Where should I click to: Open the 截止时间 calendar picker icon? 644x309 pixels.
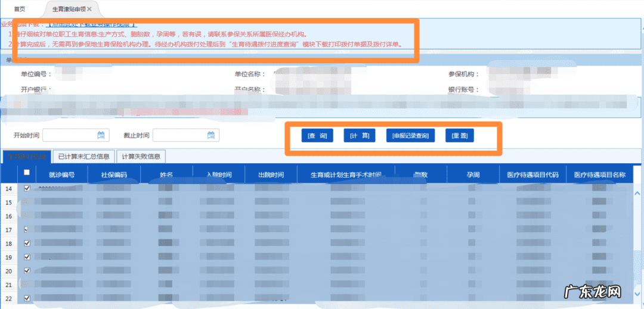click(210, 135)
